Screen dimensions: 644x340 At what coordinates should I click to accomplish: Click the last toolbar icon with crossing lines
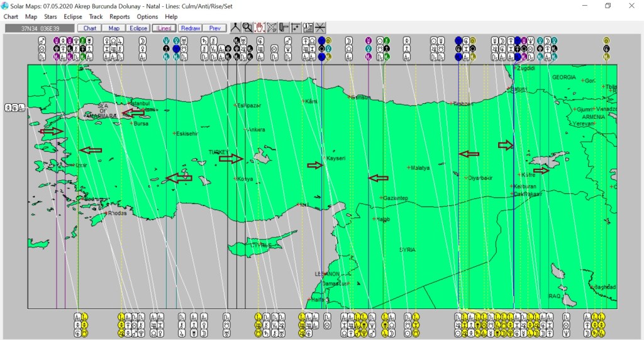point(320,28)
